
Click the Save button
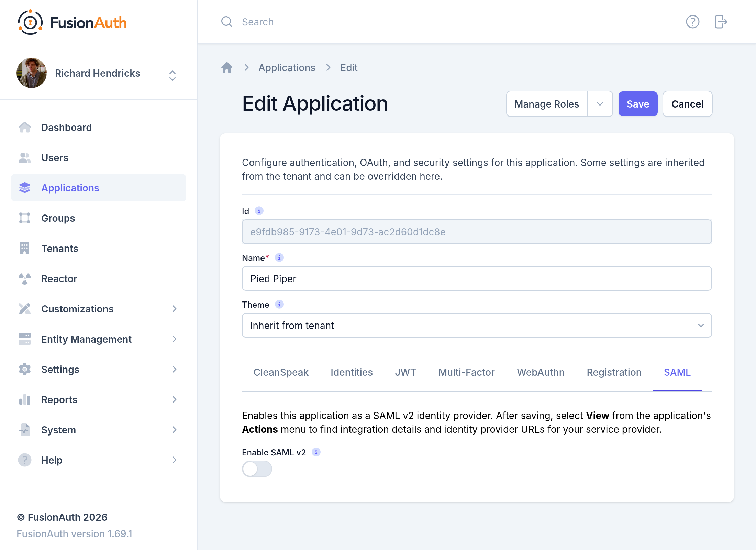pyautogui.click(x=638, y=104)
